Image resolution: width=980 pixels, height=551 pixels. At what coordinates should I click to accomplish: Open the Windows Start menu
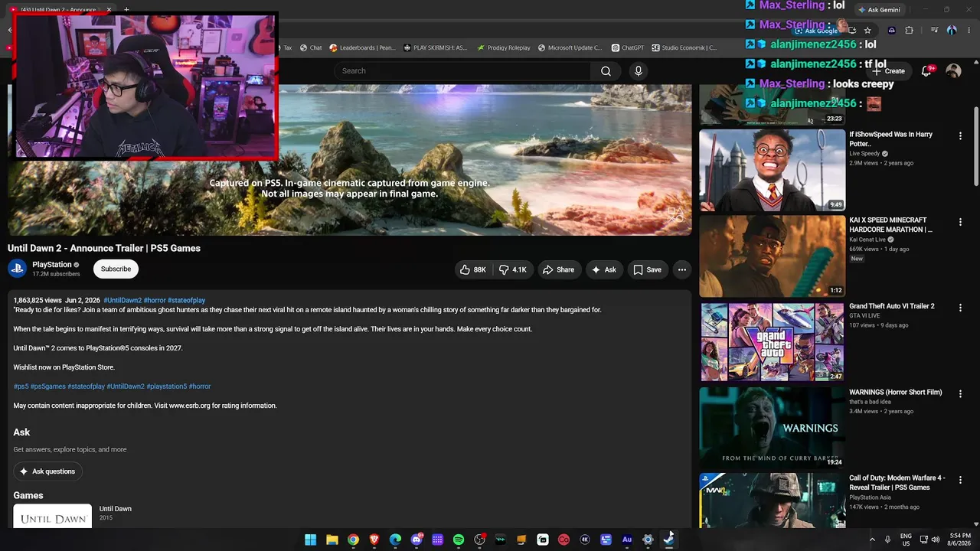pos(311,540)
